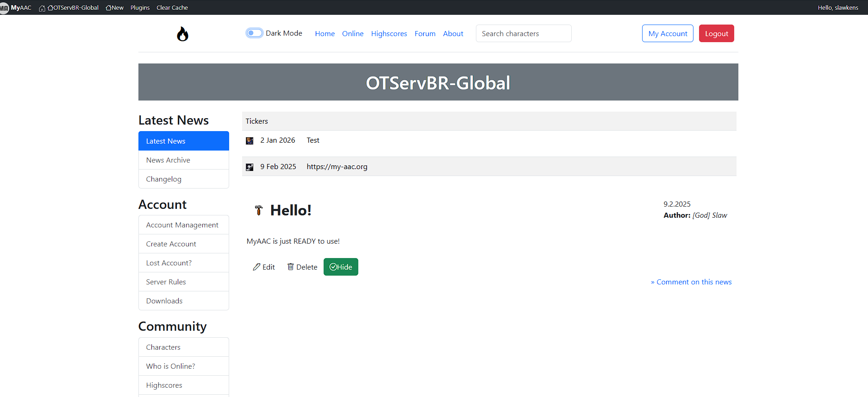The height and width of the screenshot is (397, 868).
Task: Open the My Account button
Action: [x=667, y=34]
